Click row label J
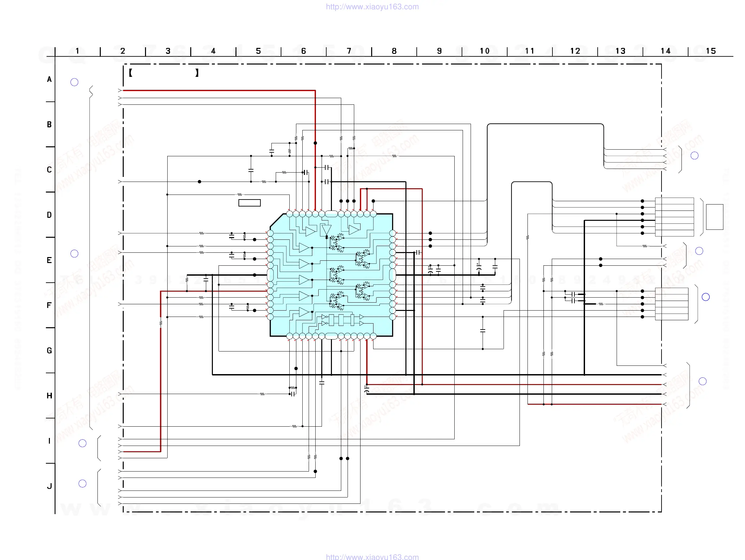Viewport: 745px width, 560px height. 50,486
